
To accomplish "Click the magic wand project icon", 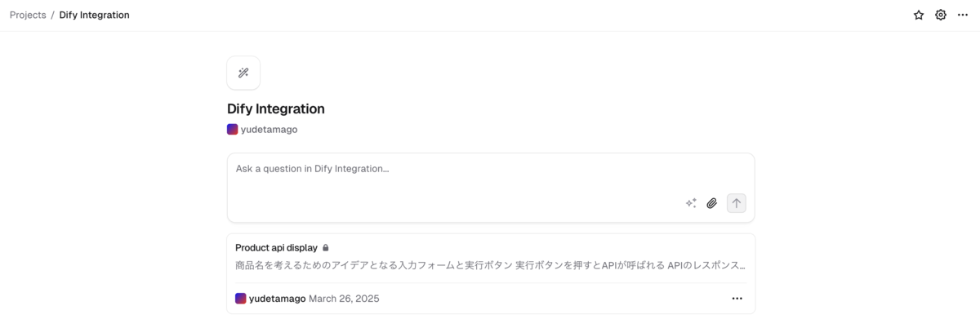I will pyautogui.click(x=243, y=73).
